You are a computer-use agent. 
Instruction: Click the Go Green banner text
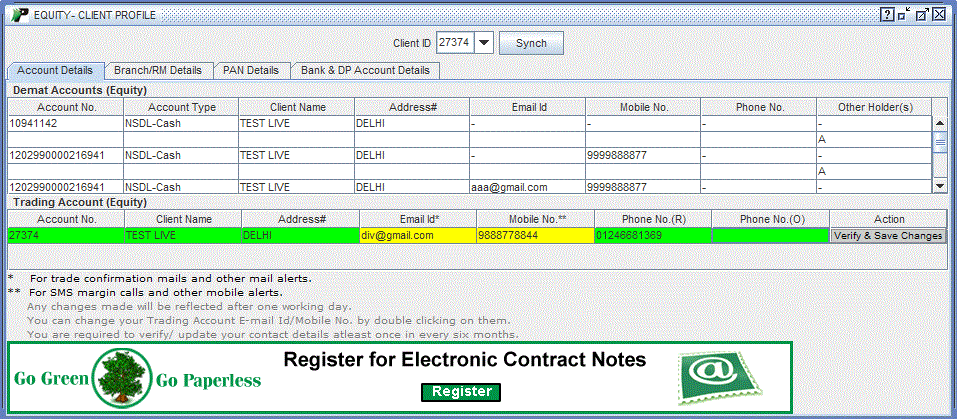[52, 381]
